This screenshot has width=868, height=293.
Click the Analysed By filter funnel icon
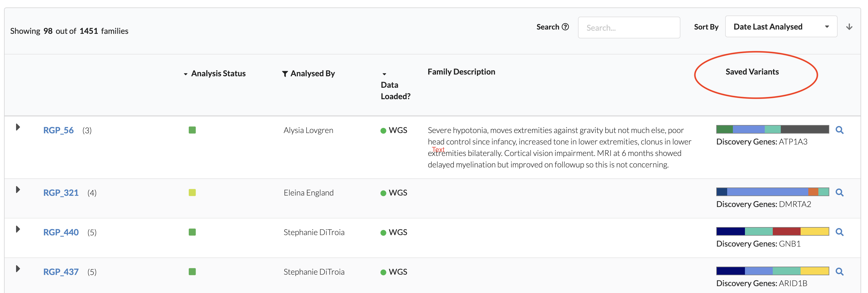point(285,73)
